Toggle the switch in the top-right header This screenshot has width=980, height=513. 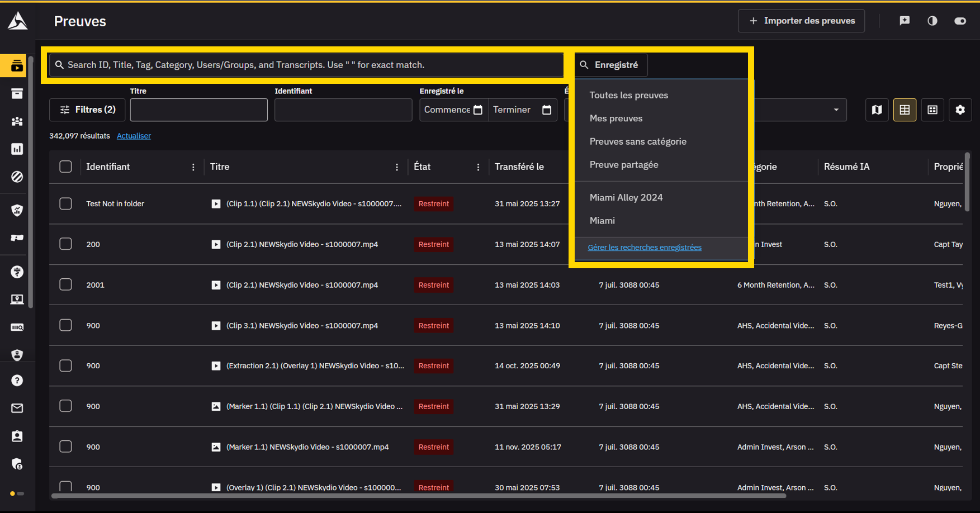pyautogui.click(x=960, y=21)
